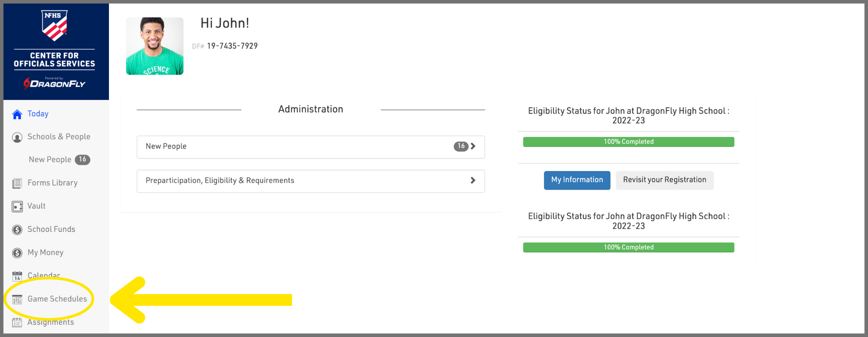Click the Schools & People person icon
This screenshot has height=337, width=868.
[17, 138]
